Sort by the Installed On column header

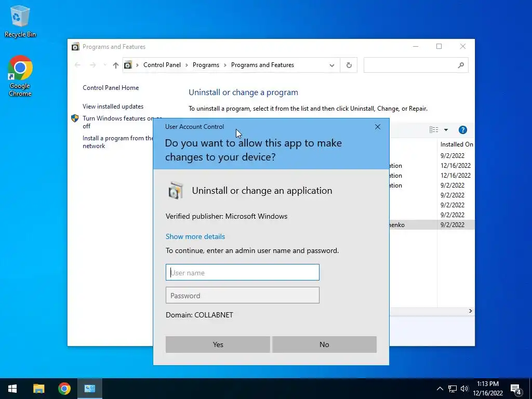(456, 144)
